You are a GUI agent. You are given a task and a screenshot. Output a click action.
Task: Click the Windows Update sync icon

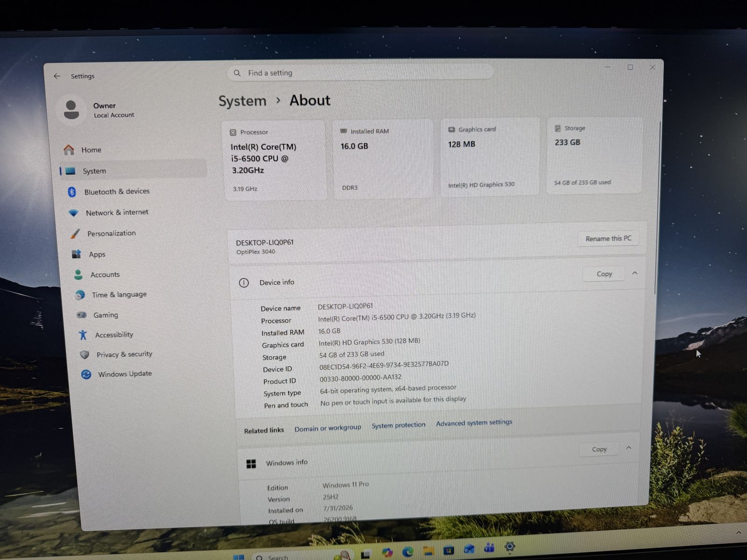(86, 374)
